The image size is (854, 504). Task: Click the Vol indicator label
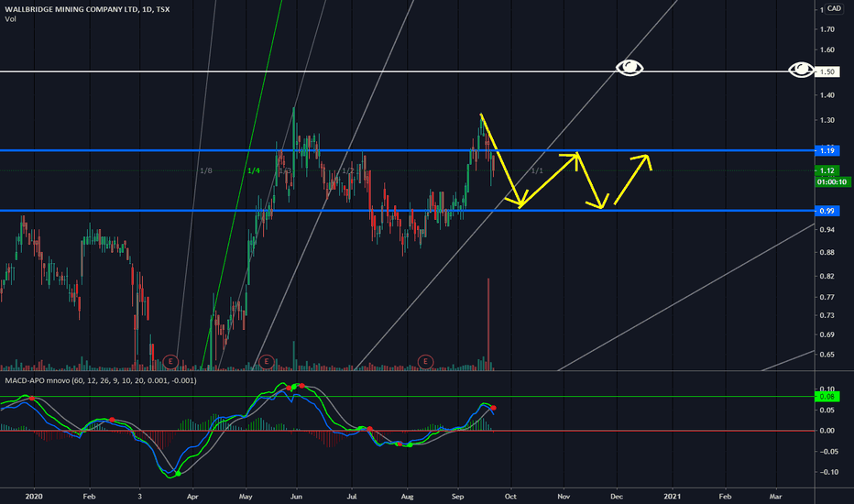click(x=10, y=19)
